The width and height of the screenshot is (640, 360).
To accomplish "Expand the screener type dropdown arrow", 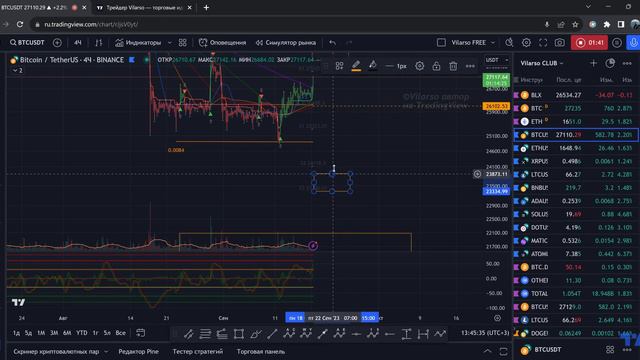I will click(x=106, y=351).
